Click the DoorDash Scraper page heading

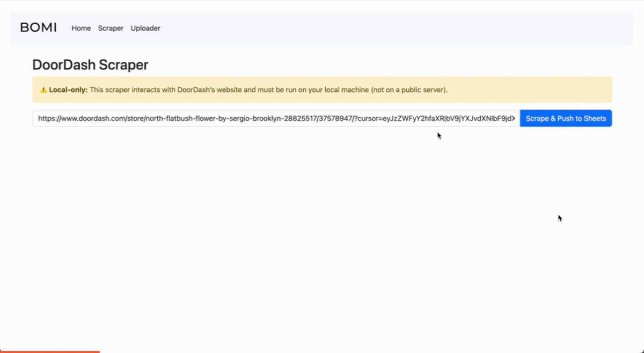click(x=90, y=65)
